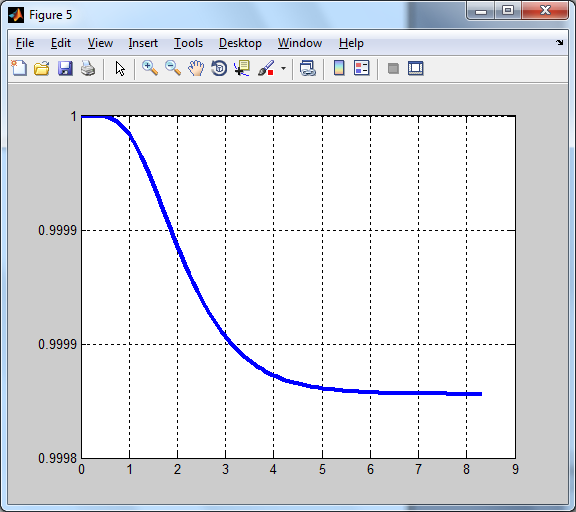Click the Link Plot toolbar icon
This screenshot has width=576, height=512.
click(307, 68)
